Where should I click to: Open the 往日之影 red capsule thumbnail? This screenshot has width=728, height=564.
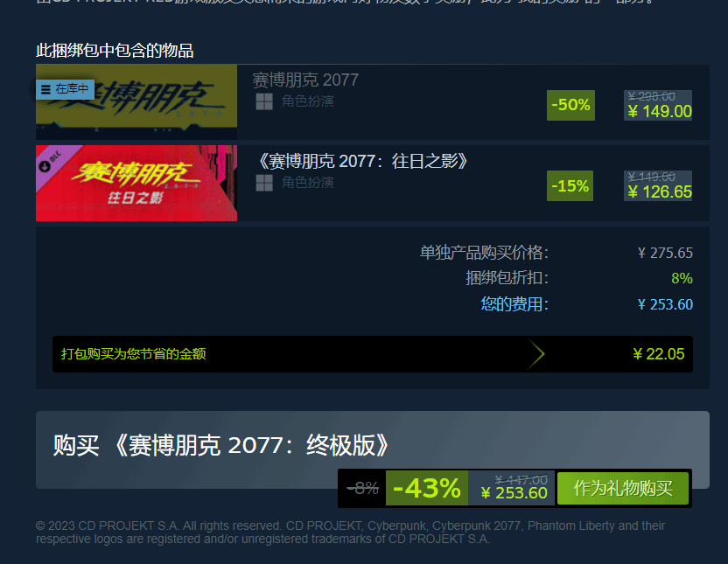pyautogui.click(x=136, y=184)
